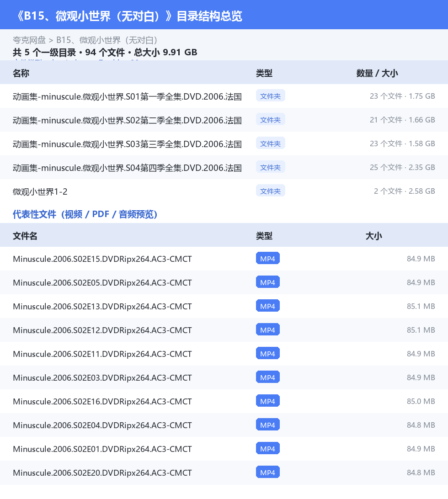
Task: Click the 85.1 MB size of S02E13
Action: (x=421, y=306)
